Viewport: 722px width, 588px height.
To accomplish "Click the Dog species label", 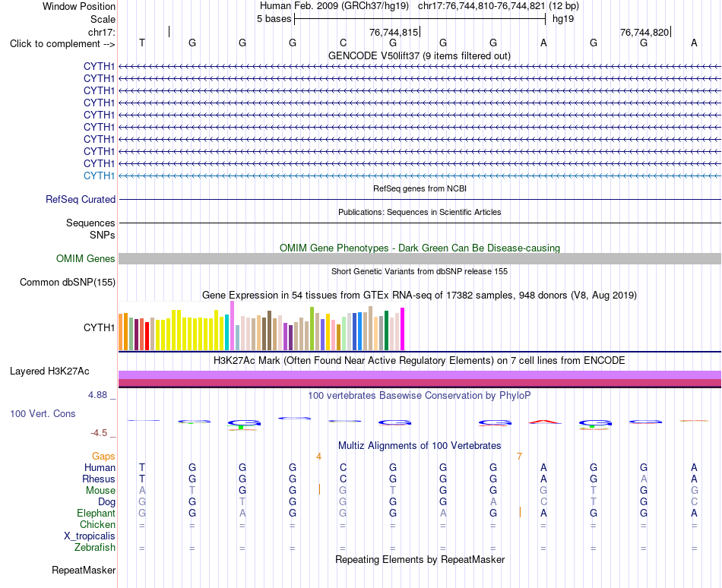I will [x=106, y=502].
